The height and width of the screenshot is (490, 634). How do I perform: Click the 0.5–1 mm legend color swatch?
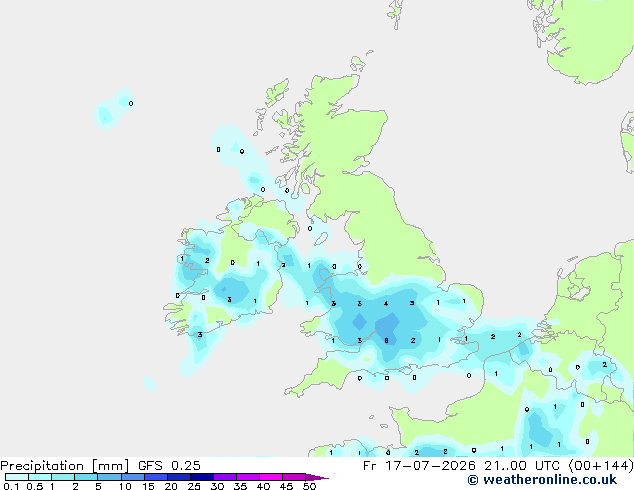click(40, 477)
